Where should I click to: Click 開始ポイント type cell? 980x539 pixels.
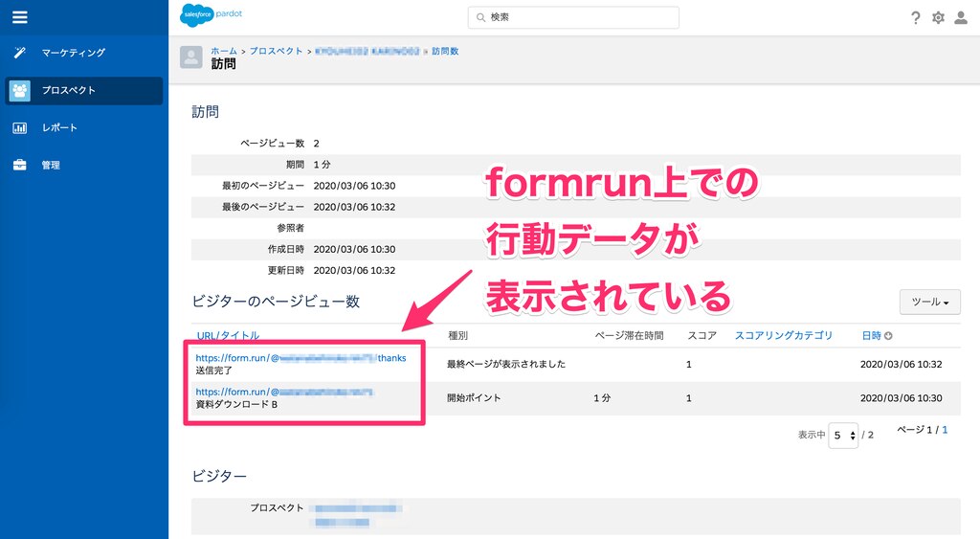(x=474, y=397)
